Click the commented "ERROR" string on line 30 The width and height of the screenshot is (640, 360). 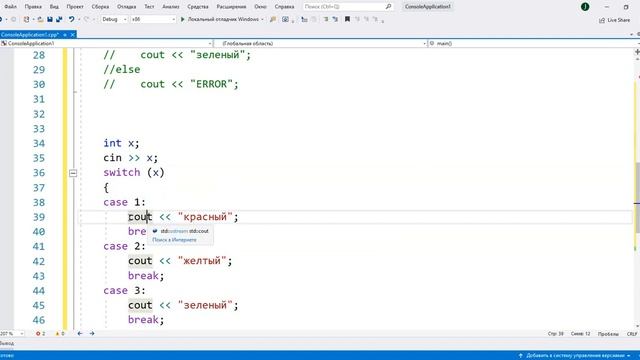[211, 84]
